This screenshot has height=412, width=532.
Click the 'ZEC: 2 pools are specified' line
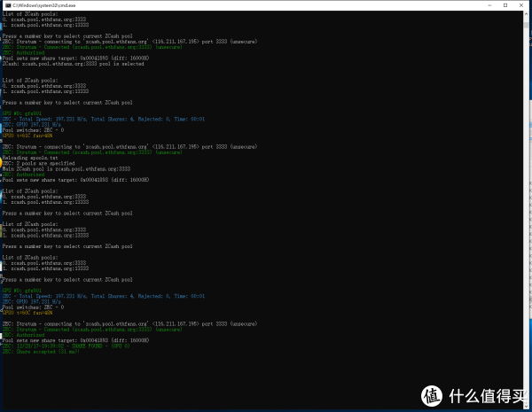(39, 163)
